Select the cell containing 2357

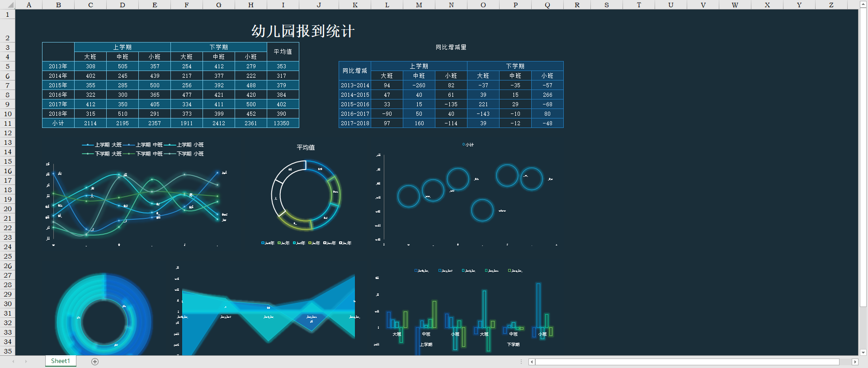pos(155,123)
